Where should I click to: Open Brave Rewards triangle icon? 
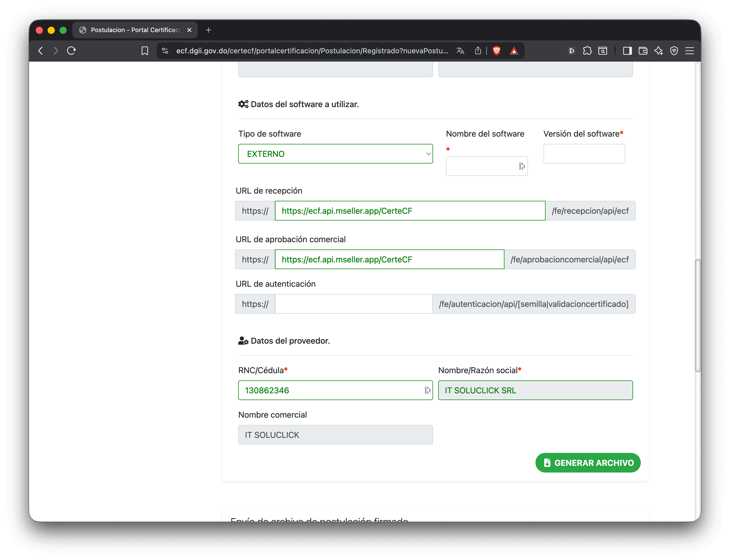(x=514, y=51)
